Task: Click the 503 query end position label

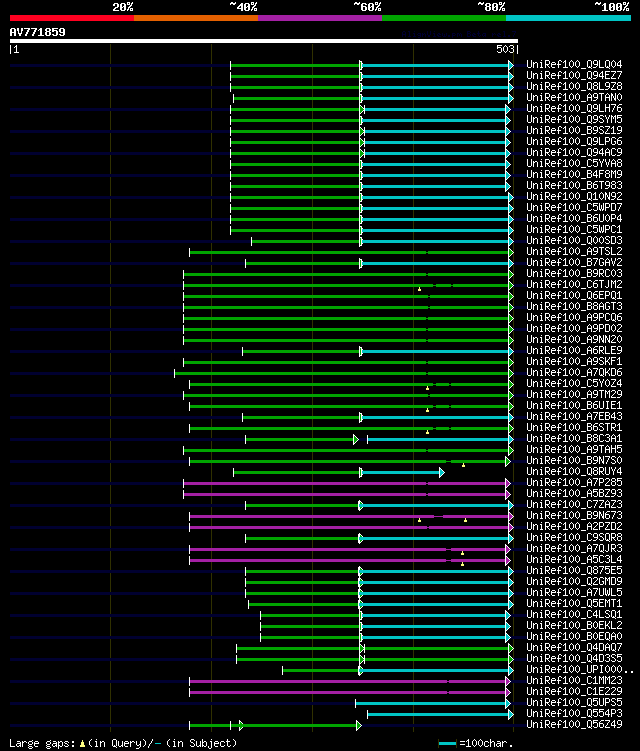Action: tap(505, 49)
